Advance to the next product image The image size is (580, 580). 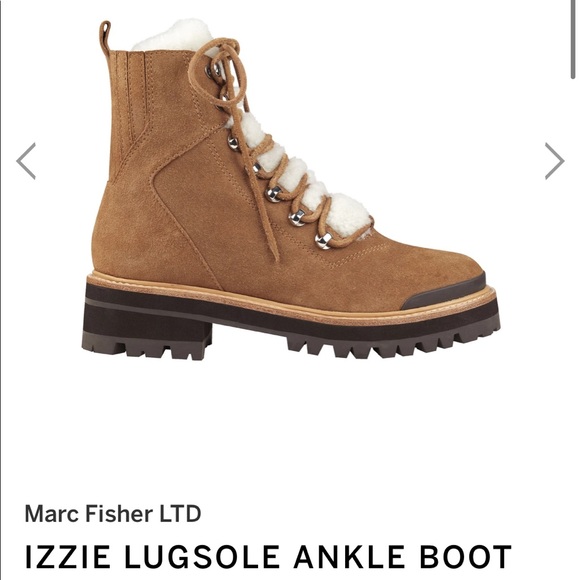(x=554, y=161)
